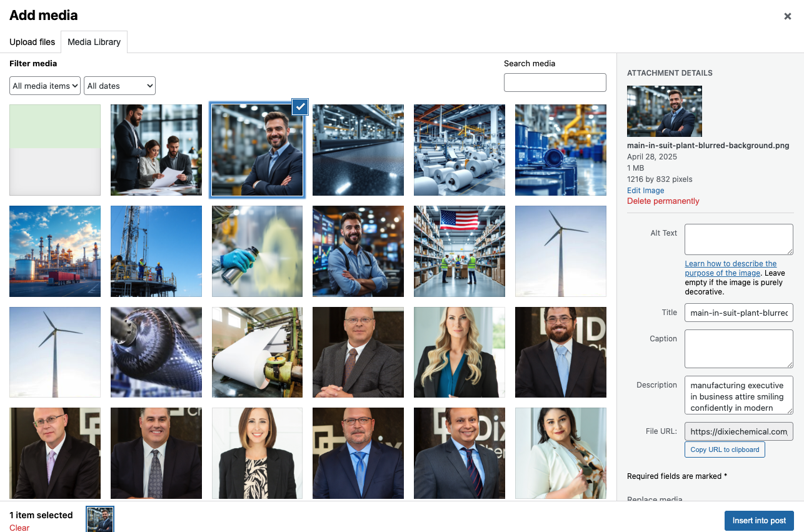Image resolution: width=804 pixels, height=532 pixels.
Task: Select the gloved hand spray can image
Action: [257, 251]
